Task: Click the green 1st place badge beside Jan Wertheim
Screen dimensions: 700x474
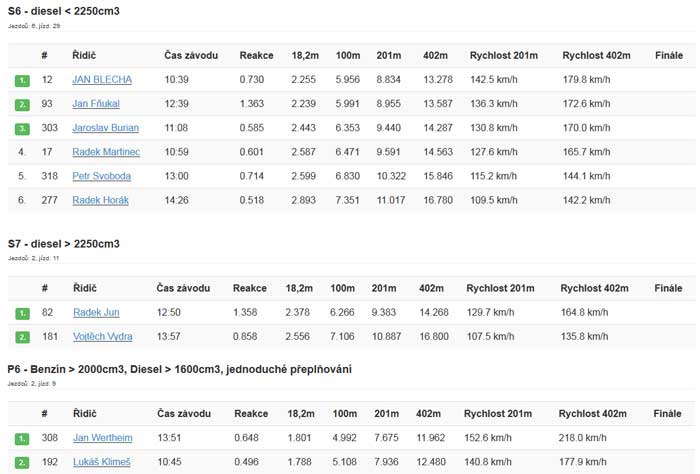Action: coord(22,438)
